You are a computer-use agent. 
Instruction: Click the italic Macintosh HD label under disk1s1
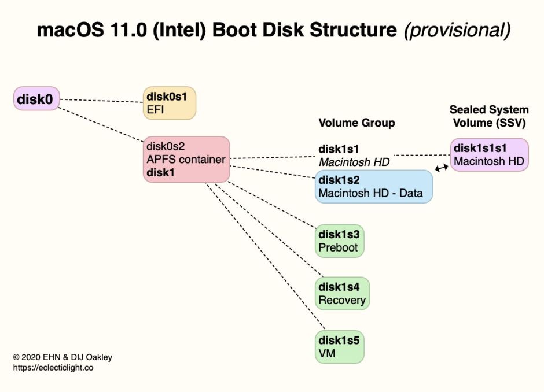(x=354, y=162)
